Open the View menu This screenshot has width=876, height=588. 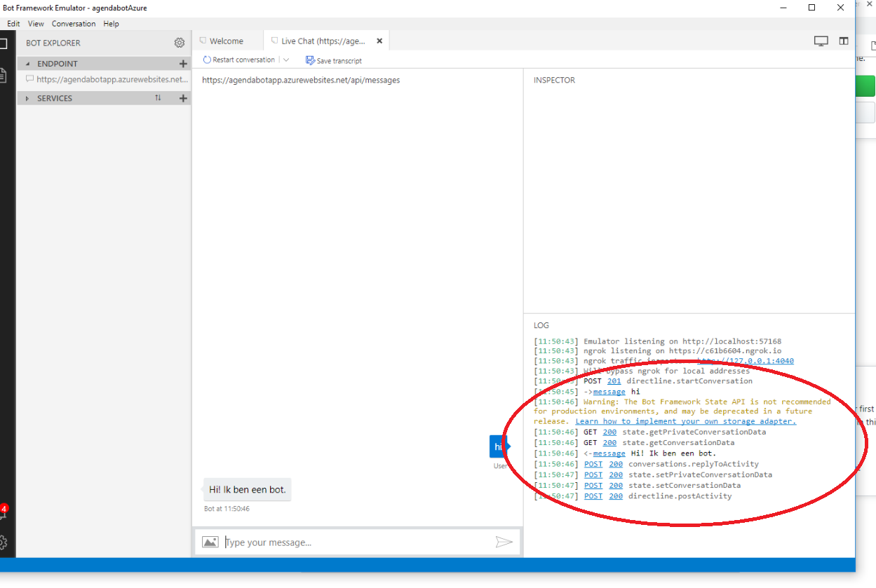[35, 23]
